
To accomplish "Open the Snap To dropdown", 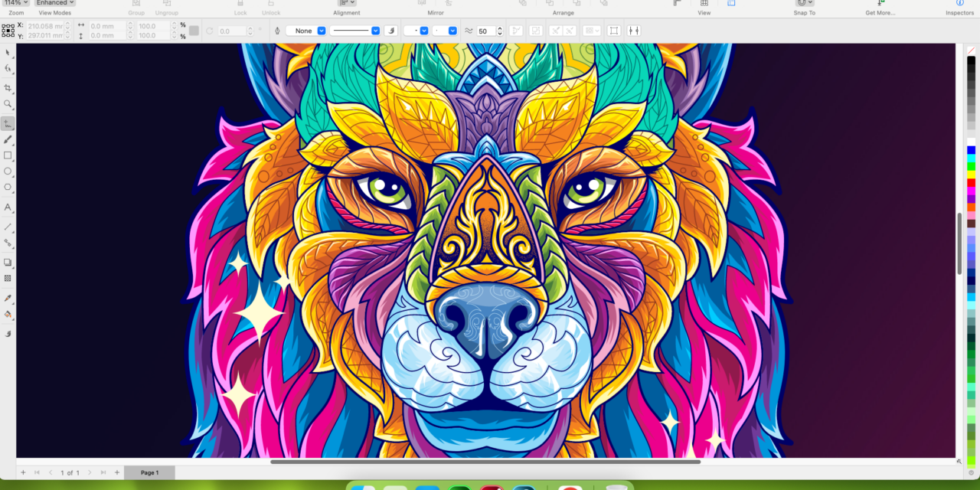I will [x=804, y=3].
